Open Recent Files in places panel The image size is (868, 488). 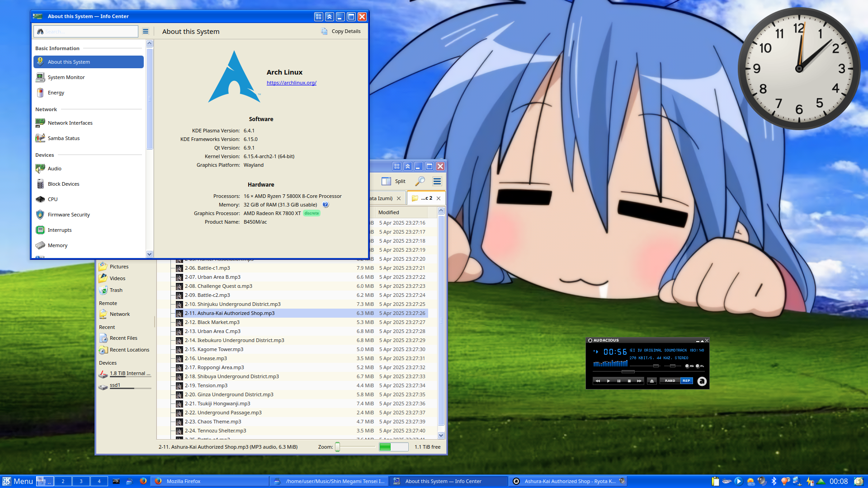(123, 338)
